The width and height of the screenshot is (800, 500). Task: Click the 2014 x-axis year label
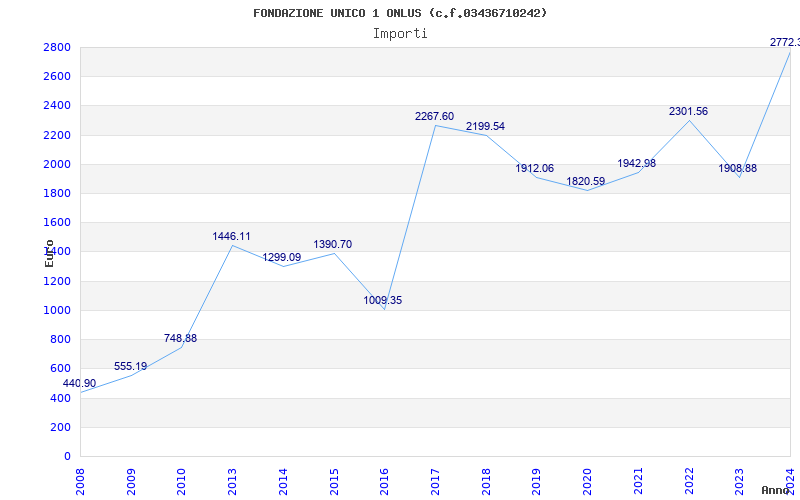coord(284,482)
